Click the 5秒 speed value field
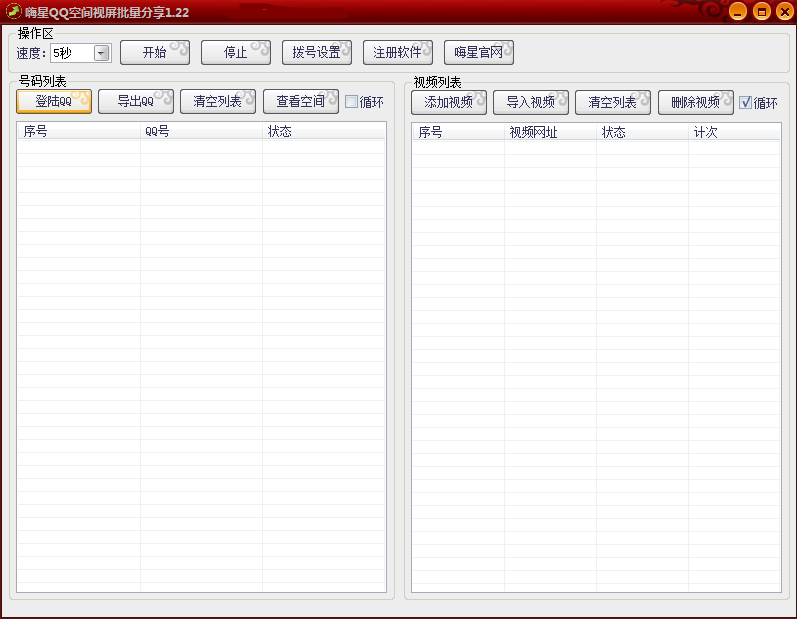797x619 pixels. coord(73,53)
